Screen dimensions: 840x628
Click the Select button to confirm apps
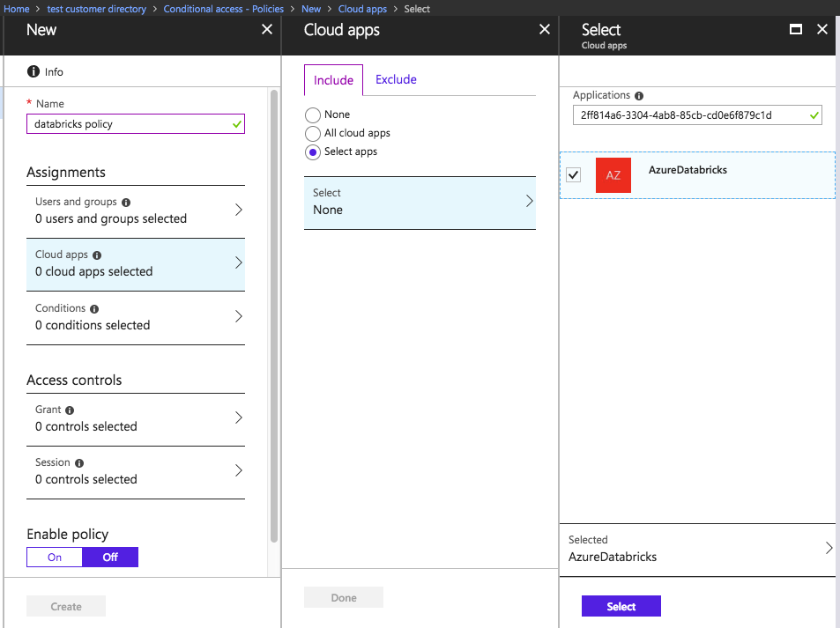coord(621,606)
